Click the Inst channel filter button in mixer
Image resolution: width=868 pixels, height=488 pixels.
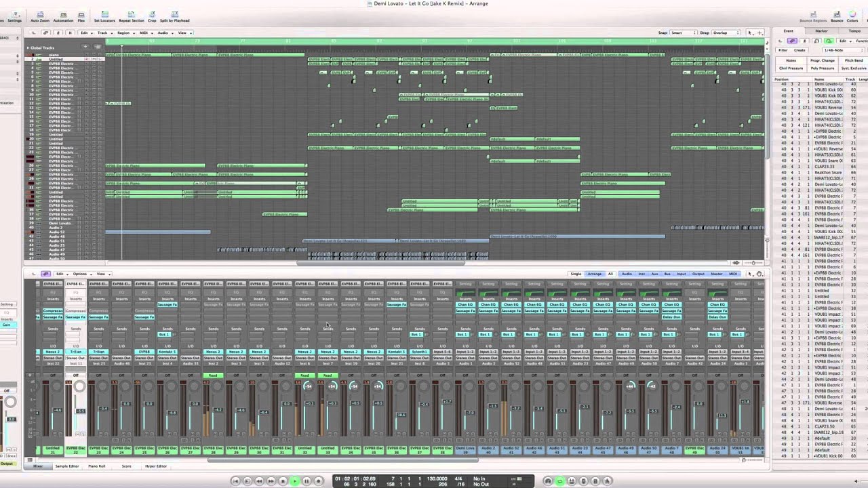[x=641, y=274]
